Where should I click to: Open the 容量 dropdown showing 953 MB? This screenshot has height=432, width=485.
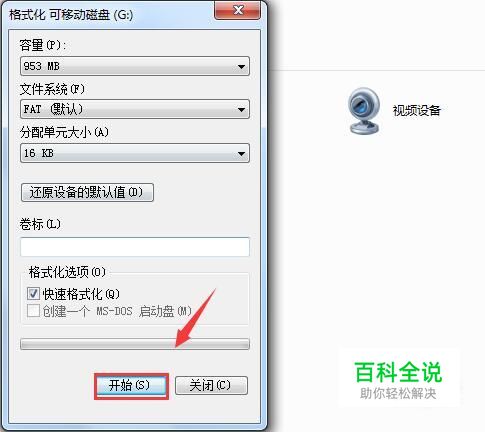click(x=135, y=66)
